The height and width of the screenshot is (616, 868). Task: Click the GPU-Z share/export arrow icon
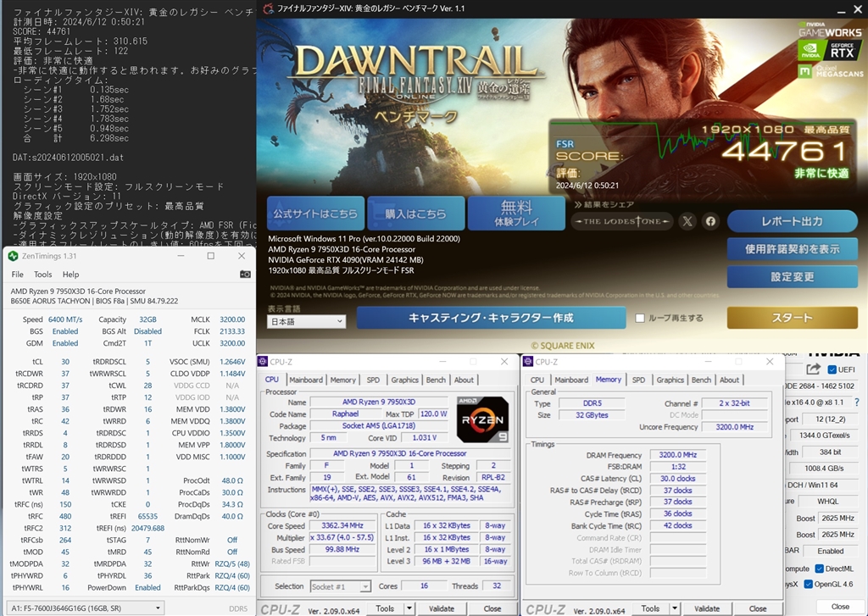pos(814,369)
